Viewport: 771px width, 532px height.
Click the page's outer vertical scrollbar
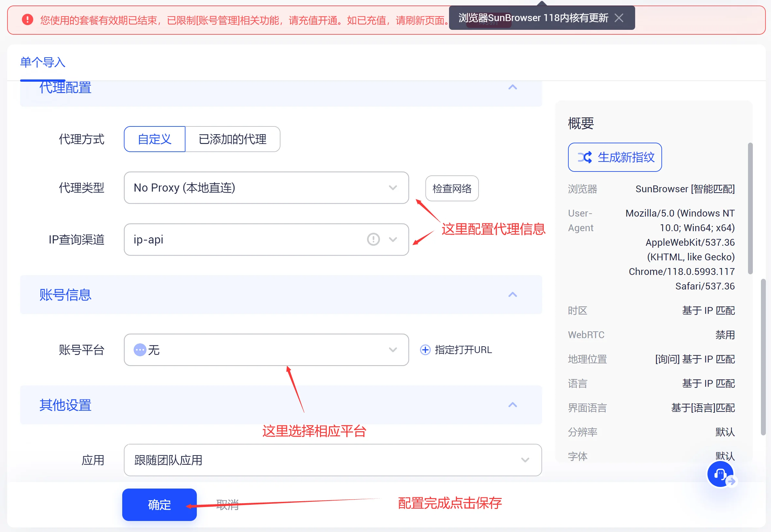click(763, 357)
